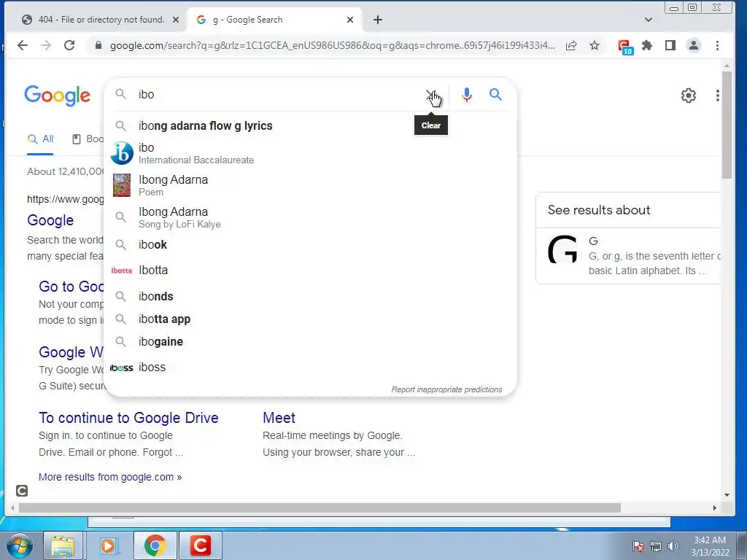Click Report inappropriate predictions
This screenshot has height=560, width=747.
(x=446, y=389)
